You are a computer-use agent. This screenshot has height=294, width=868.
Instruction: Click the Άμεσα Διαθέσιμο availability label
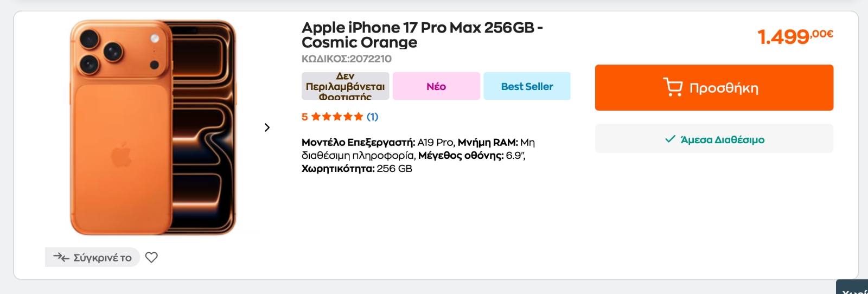tap(722, 139)
